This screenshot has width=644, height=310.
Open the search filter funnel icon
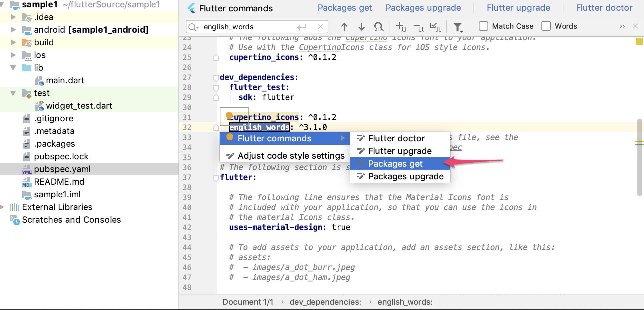pos(458,27)
